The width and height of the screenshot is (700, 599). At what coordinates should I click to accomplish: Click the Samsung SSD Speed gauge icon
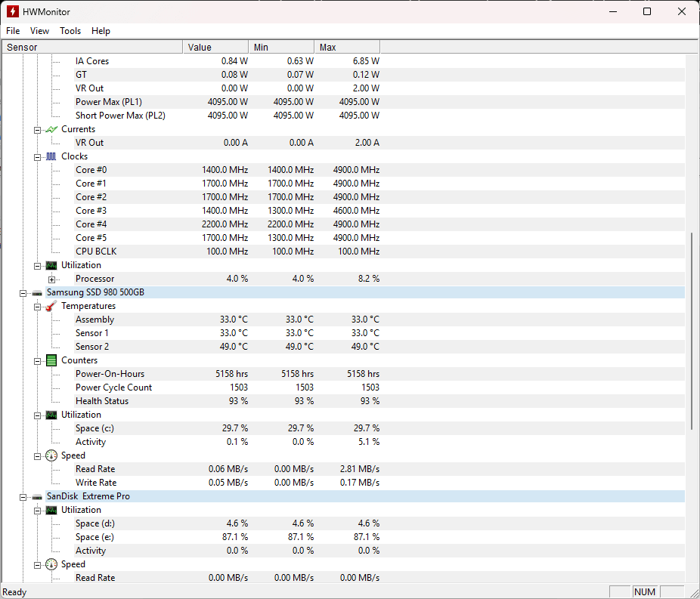[51, 455]
